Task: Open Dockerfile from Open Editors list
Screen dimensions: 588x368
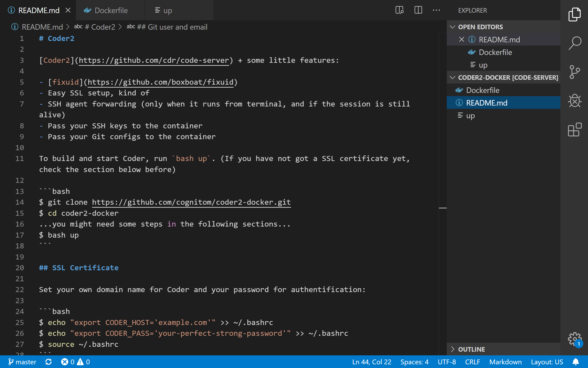Action: (x=503, y=52)
